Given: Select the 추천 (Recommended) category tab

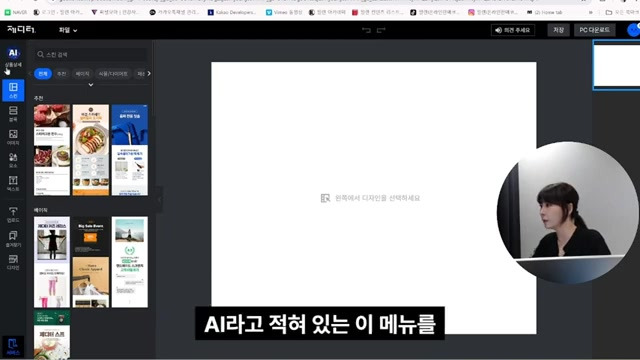Looking at the screenshot, I should (62, 73).
